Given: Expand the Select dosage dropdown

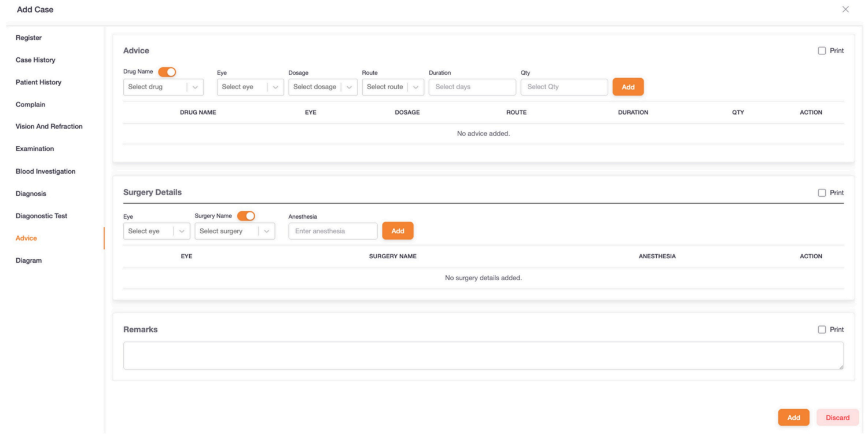Looking at the screenshot, I should [322, 87].
